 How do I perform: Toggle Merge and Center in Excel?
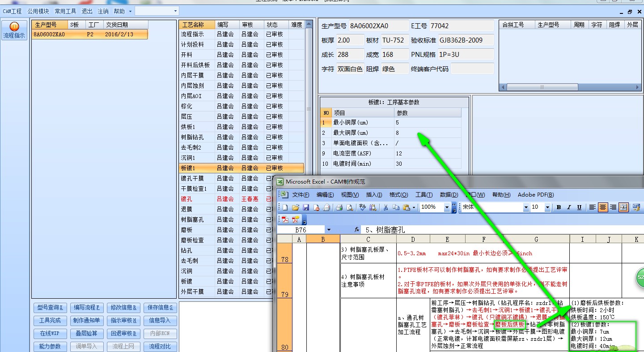[624, 207]
